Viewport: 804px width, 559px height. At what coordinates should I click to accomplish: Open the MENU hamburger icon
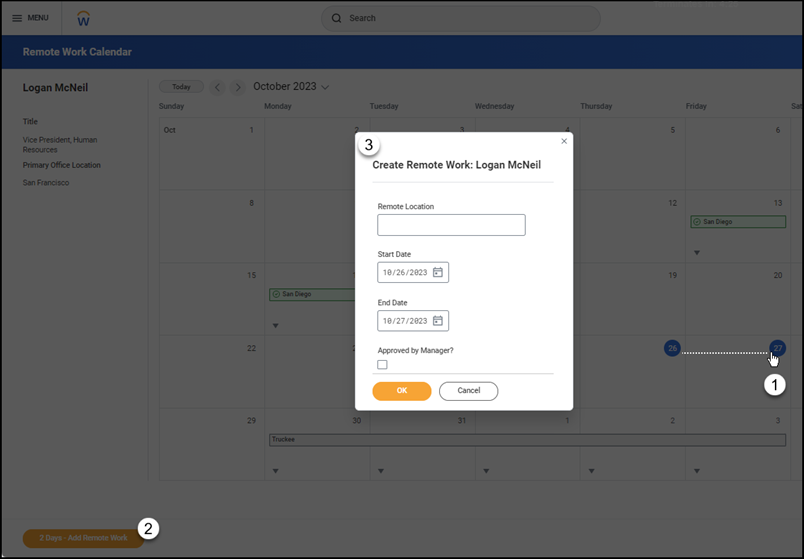[17, 18]
